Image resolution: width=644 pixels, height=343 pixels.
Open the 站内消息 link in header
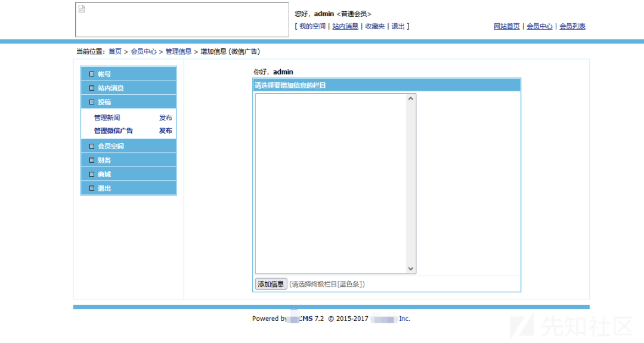(345, 26)
